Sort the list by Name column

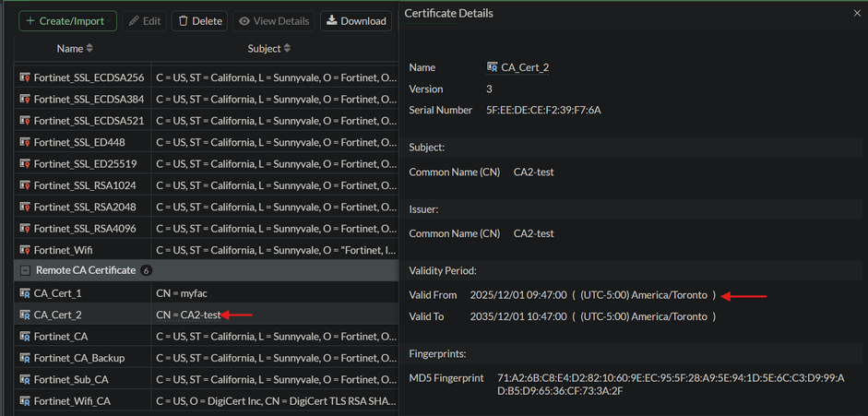pyautogui.click(x=75, y=48)
